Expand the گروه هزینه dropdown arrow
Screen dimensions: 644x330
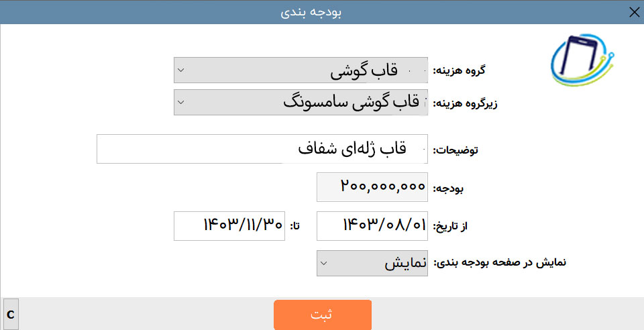(180, 70)
